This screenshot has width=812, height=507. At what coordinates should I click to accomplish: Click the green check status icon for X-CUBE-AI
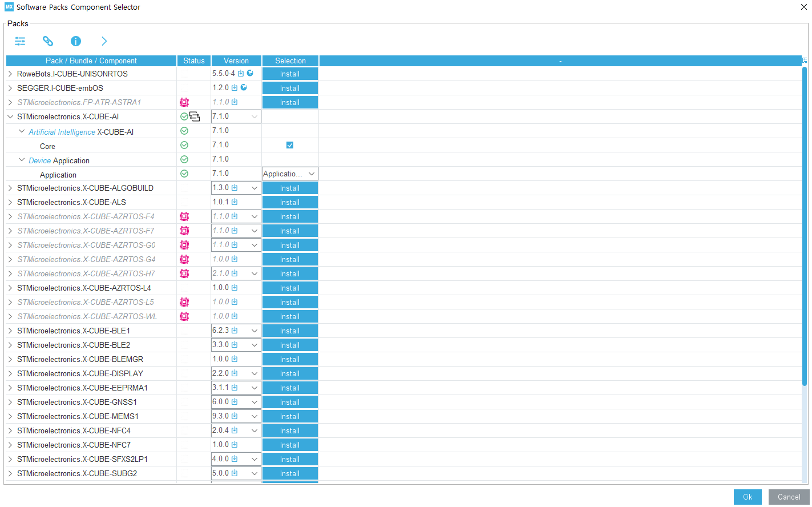(184, 116)
